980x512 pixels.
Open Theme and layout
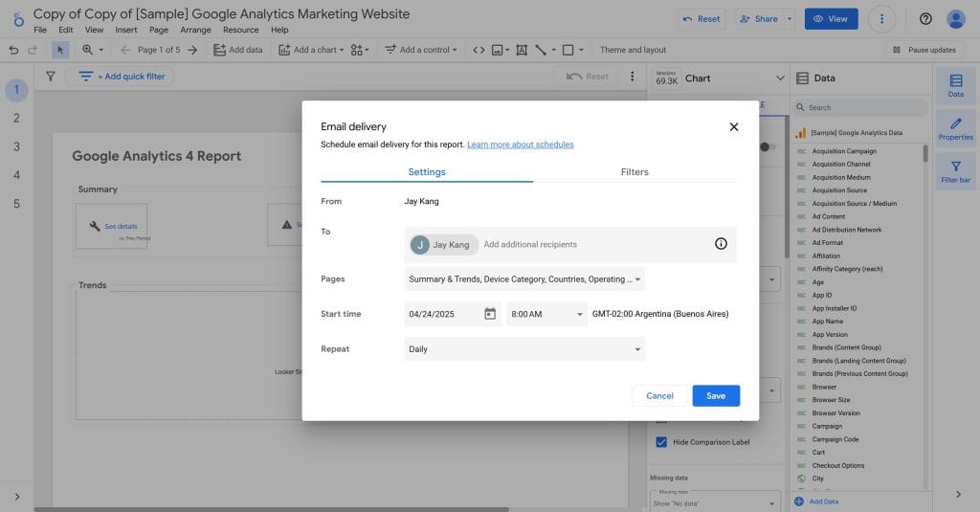[x=633, y=50]
